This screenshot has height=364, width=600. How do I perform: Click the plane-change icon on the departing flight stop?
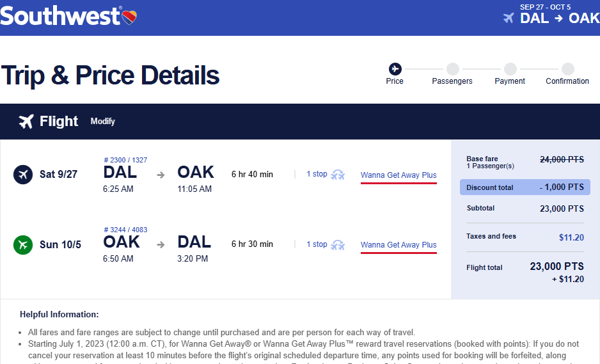tap(338, 175)
